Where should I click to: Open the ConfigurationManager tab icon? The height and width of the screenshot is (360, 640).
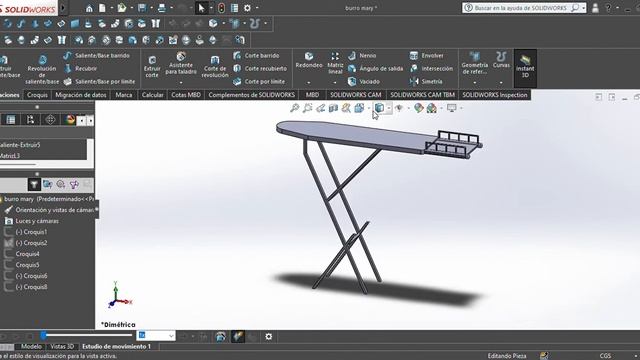click(x=31, y=120)
